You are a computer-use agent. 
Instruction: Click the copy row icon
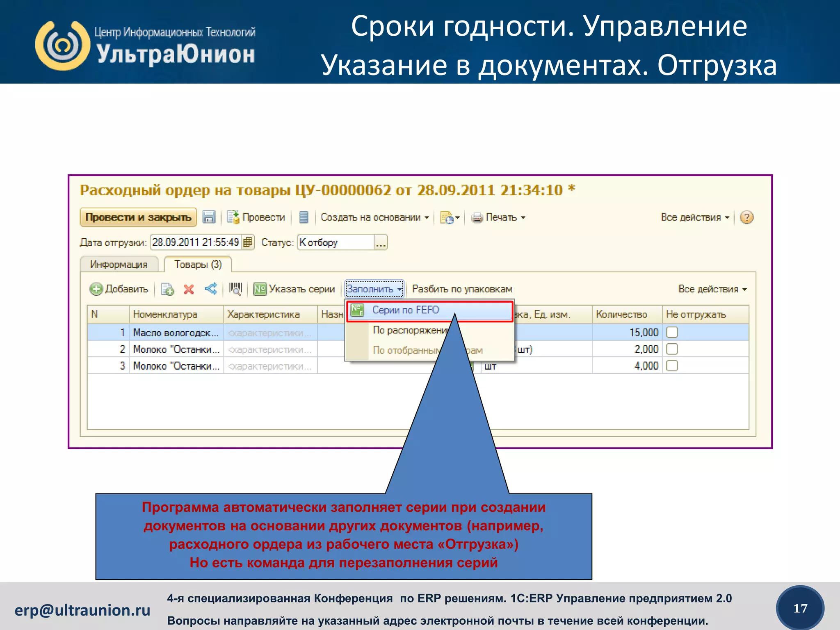click(167, 289)
